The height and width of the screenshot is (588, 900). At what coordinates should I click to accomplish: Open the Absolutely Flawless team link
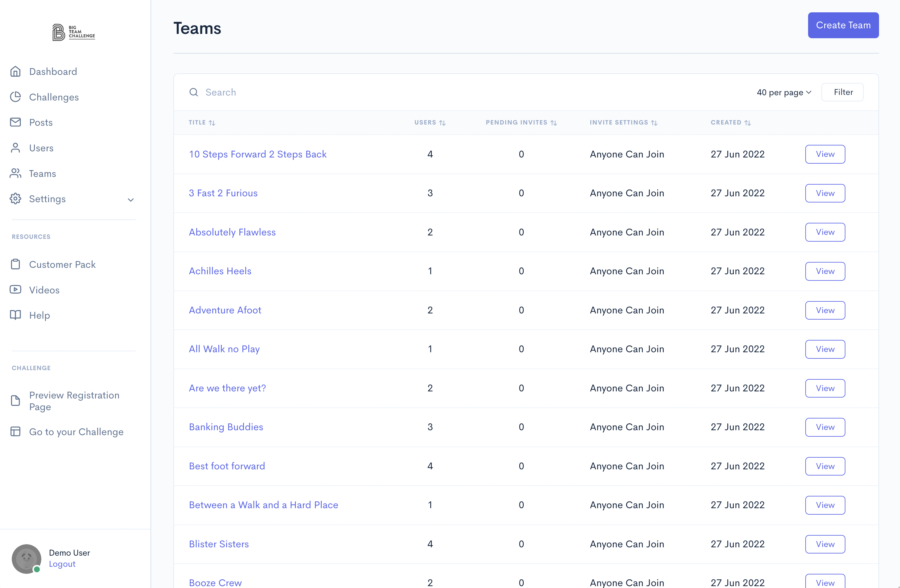tap(232, 232)
